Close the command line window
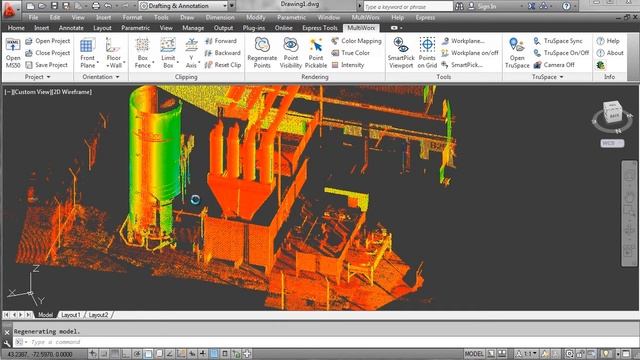 tap(7, 332)
